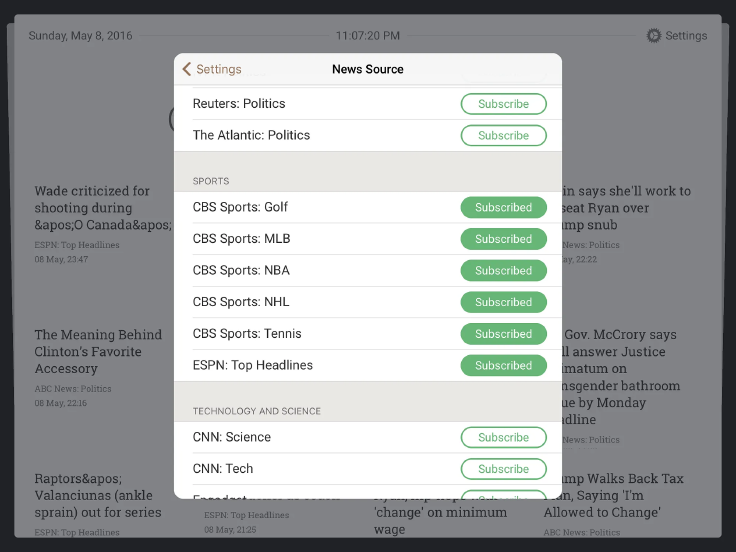Unsubscribe from CBS Sports: NBA
Screen dimensions: 736x552
(503, 270)
